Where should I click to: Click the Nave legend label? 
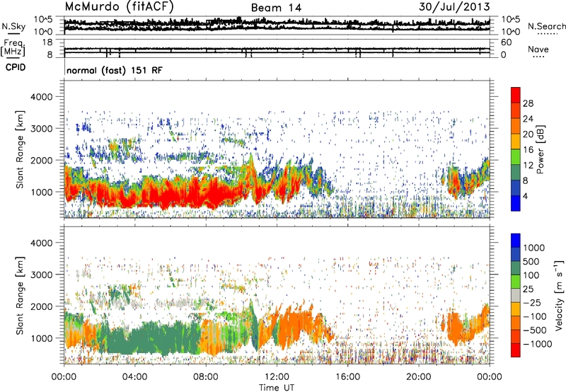click(538, 49)
